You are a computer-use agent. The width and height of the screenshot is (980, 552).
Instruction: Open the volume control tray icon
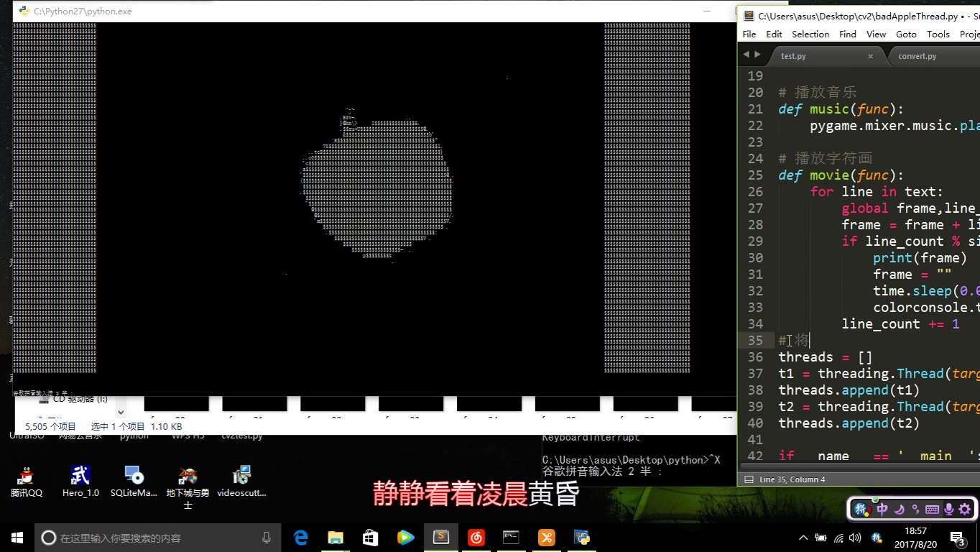[x=855, y=538]
